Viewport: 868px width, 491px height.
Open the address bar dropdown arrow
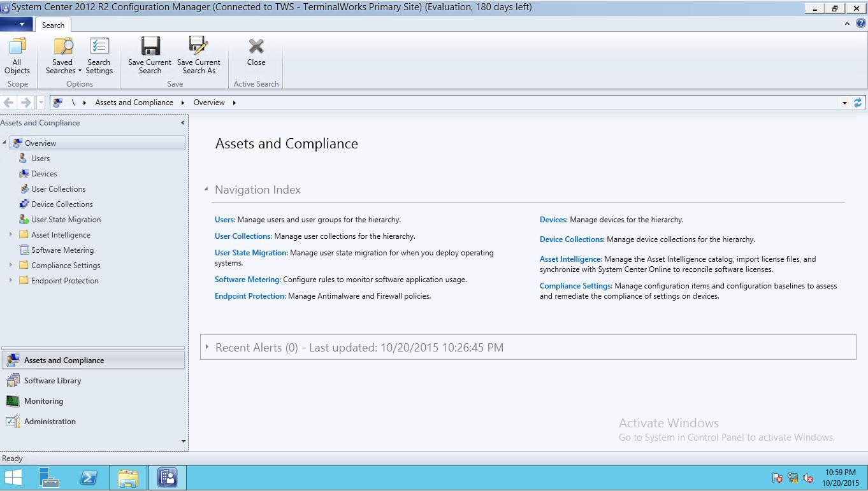[844, 103]
